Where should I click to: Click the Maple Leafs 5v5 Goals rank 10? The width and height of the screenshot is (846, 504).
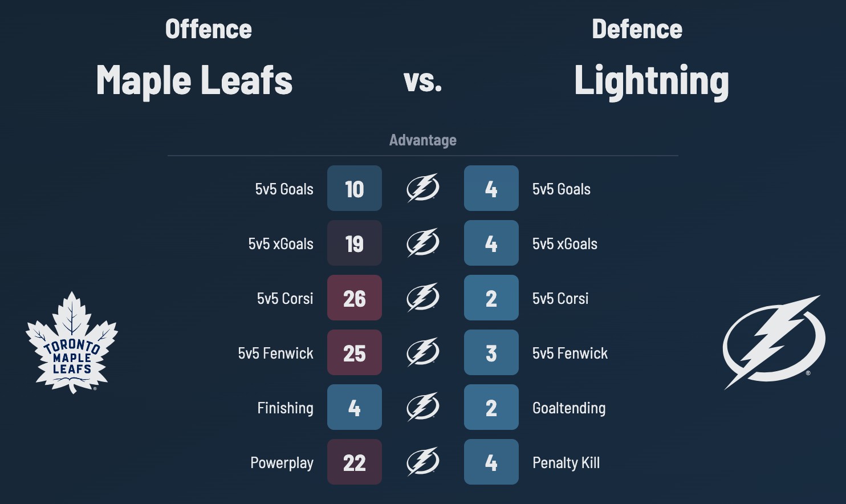coord(355,188)
